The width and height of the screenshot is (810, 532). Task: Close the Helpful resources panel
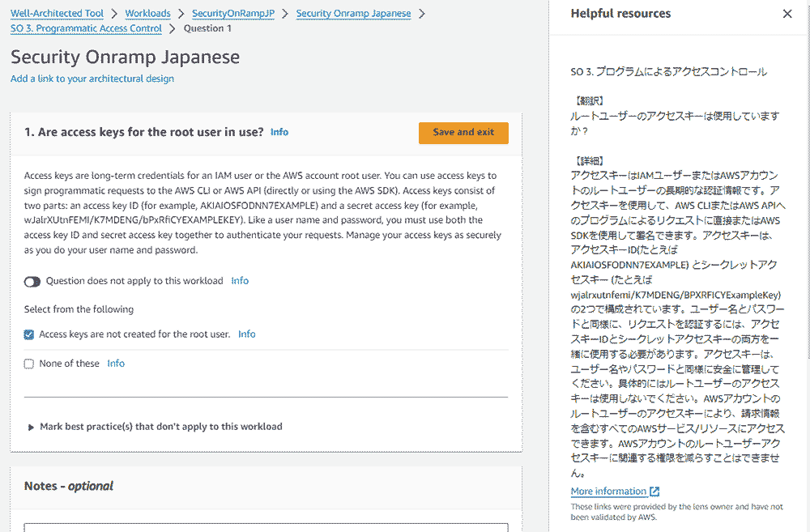click(787, 14)
